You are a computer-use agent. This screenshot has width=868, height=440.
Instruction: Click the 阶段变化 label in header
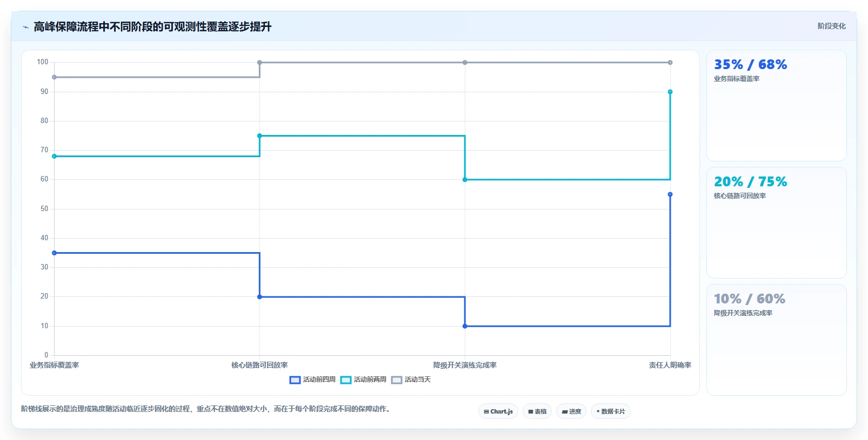pos(831,26)
